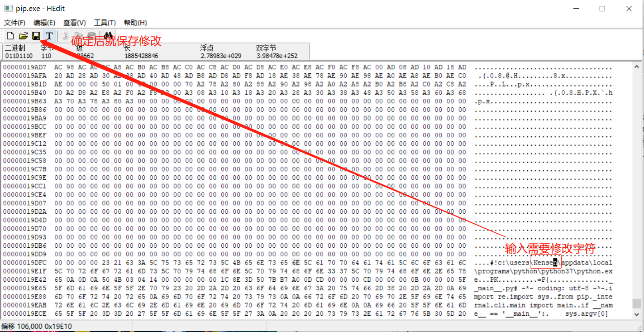Open Find with the binoculars icon
The height and width of the screenshot is (332, 644).
coord(108,36)
